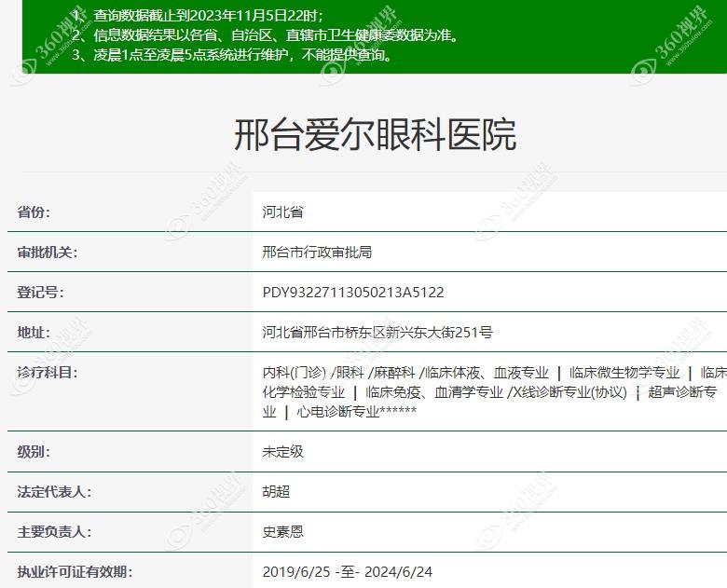The height and width of the screenshot is (588, 727).
Task: Select the 登记号 label
Action: pyautogui.click(x=40, y=293)
